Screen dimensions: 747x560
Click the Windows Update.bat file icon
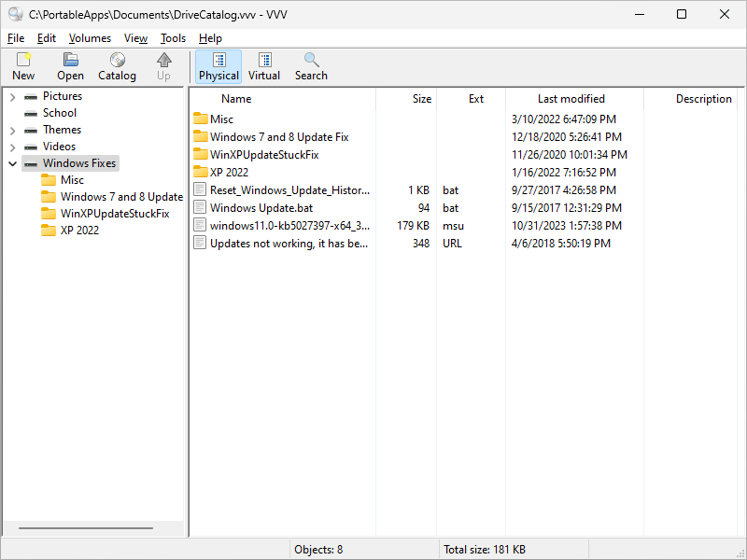(x=200, y=207)
